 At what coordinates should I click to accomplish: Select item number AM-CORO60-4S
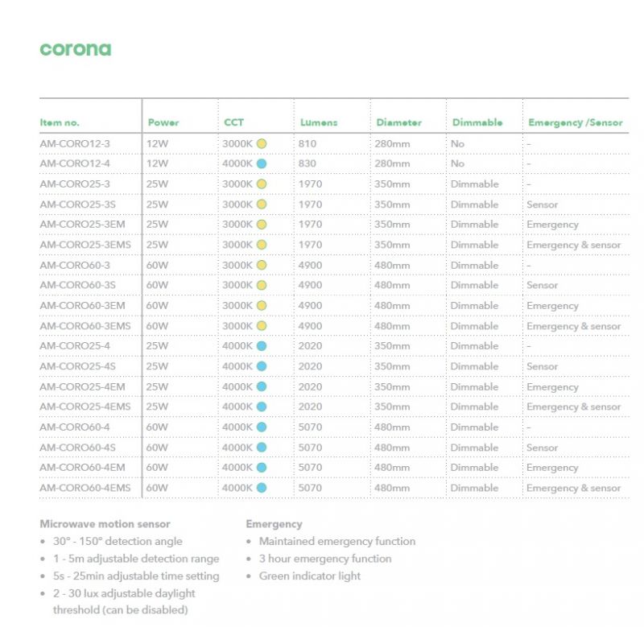tap(77, 448)
